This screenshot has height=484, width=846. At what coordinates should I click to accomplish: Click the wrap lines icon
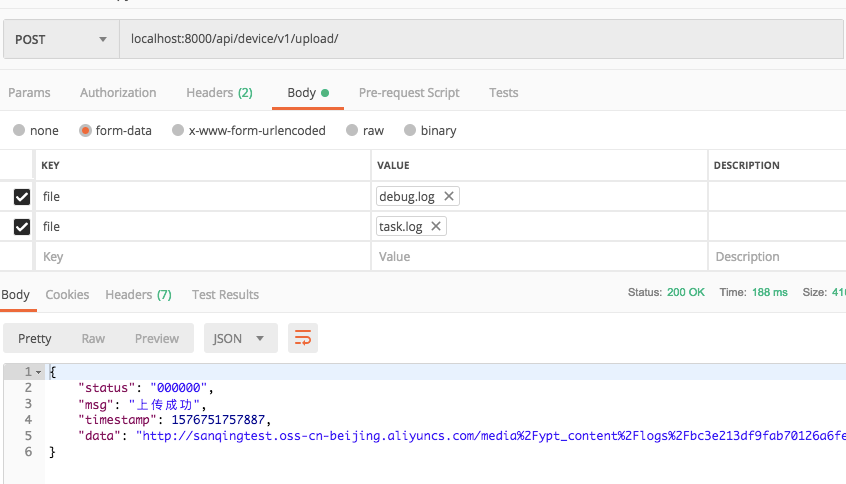click(302, 338)
